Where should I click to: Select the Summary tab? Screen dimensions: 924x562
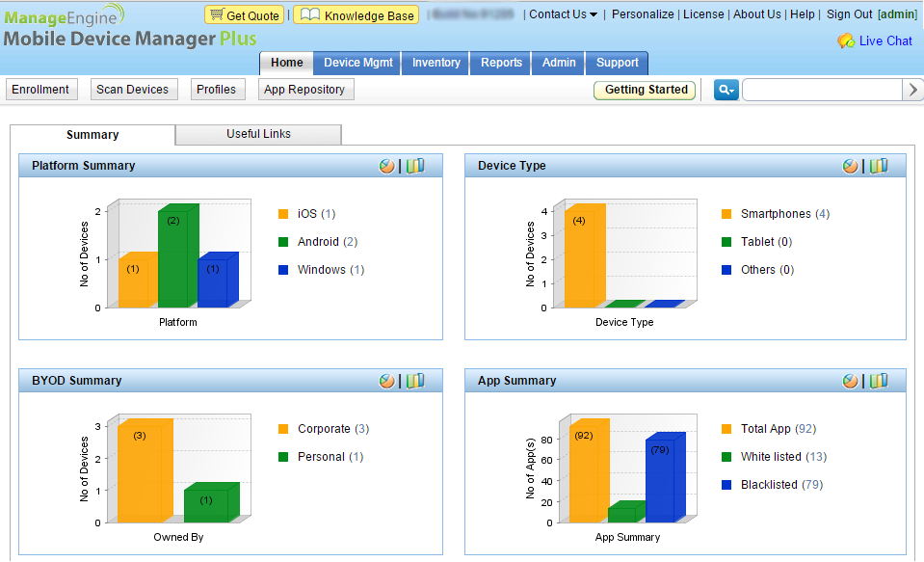pos(92,134)
